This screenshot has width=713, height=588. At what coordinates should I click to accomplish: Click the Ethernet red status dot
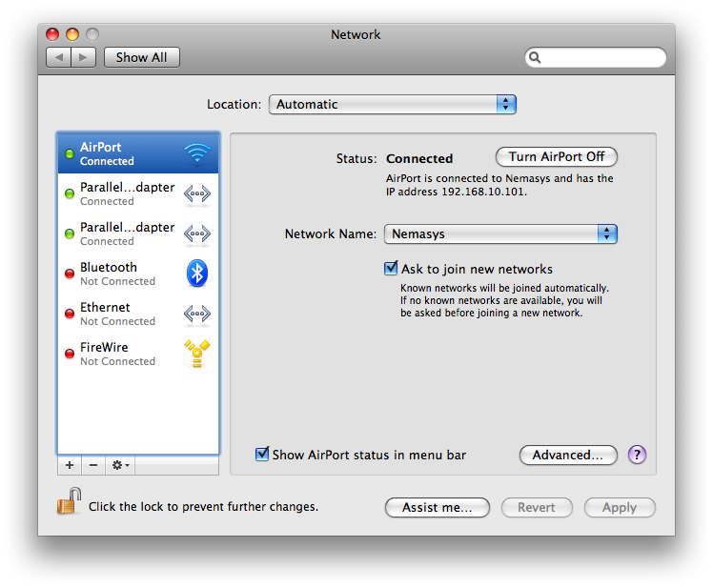[x=70, y=314]
